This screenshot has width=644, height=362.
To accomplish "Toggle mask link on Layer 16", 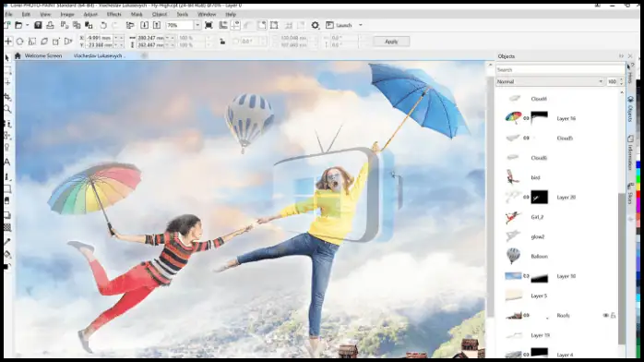I will click(526, 118).
